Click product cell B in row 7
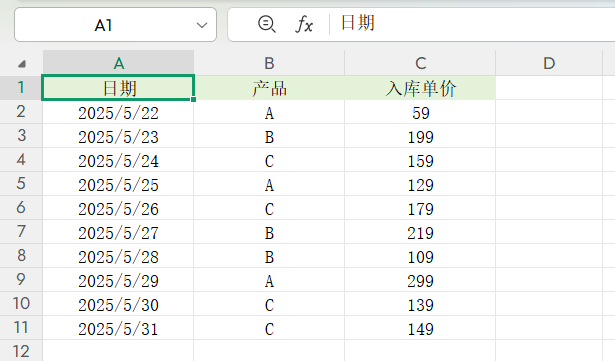This screenshot has height=361, width=615. tap(269, 232)
